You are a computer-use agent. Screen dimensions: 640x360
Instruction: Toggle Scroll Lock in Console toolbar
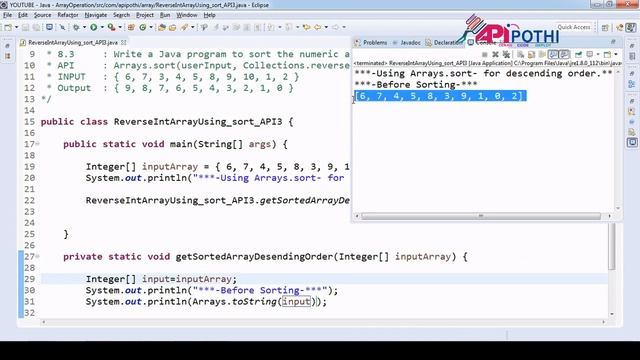click(x=531, y=54)
